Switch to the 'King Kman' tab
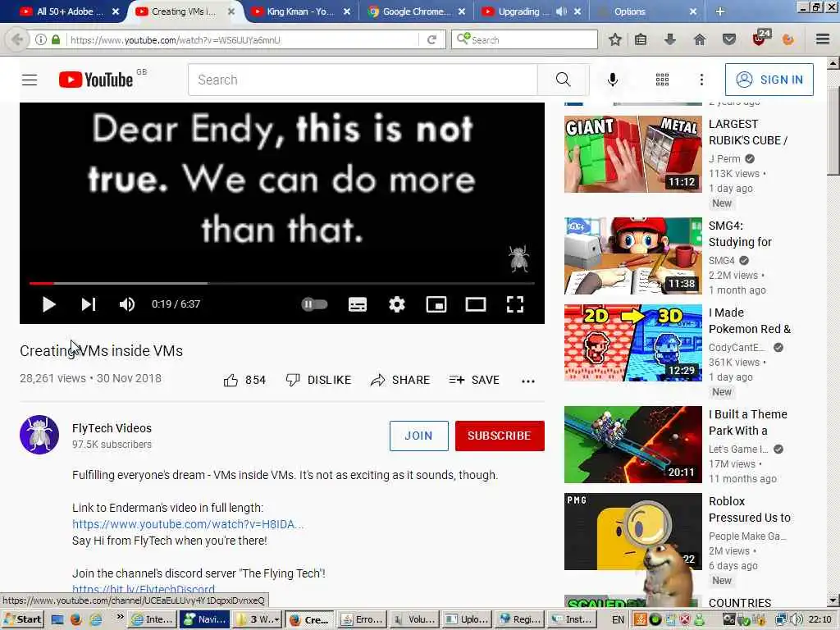The image size is (840, 630). 301,11
